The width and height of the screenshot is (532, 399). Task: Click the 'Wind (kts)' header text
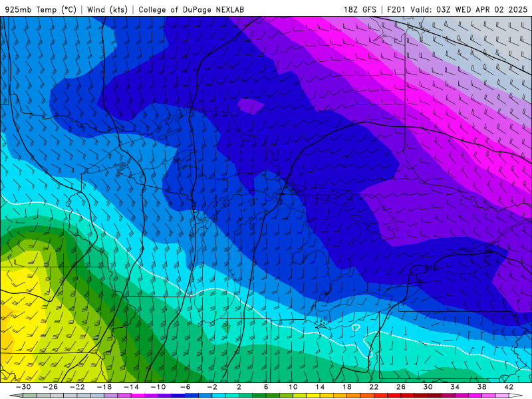click(107, 9)
